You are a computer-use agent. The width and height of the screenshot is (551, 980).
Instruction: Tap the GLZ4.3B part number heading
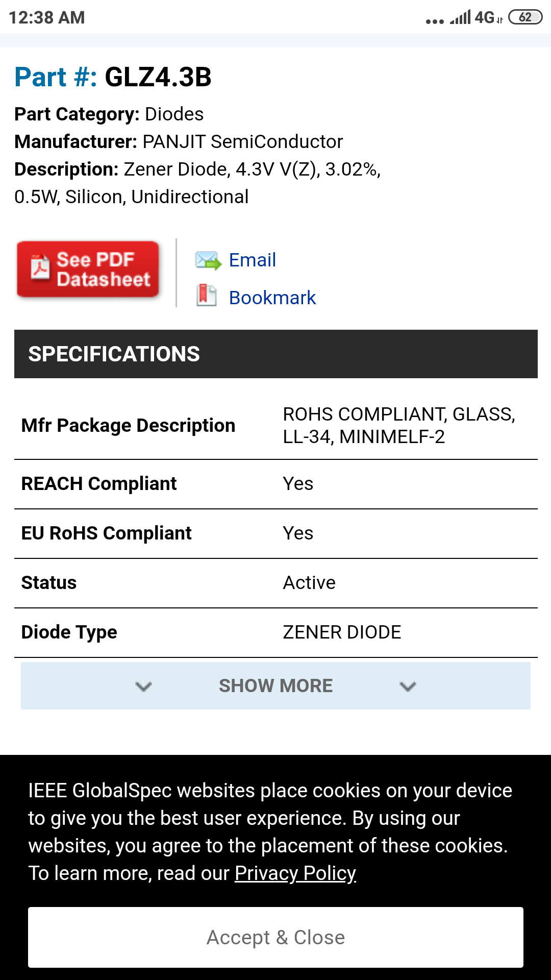point(158,78)
